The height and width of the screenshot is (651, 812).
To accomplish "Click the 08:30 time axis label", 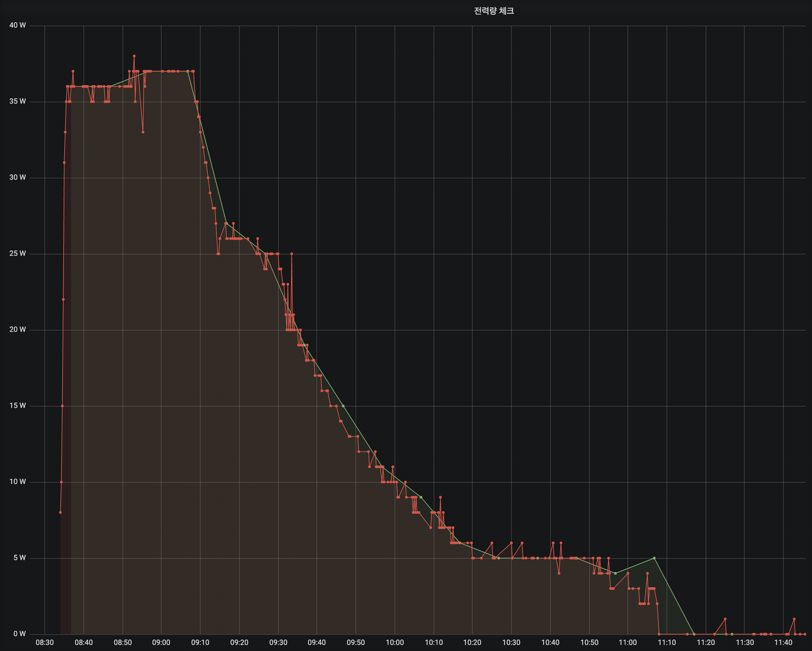I will pos(45,642).
